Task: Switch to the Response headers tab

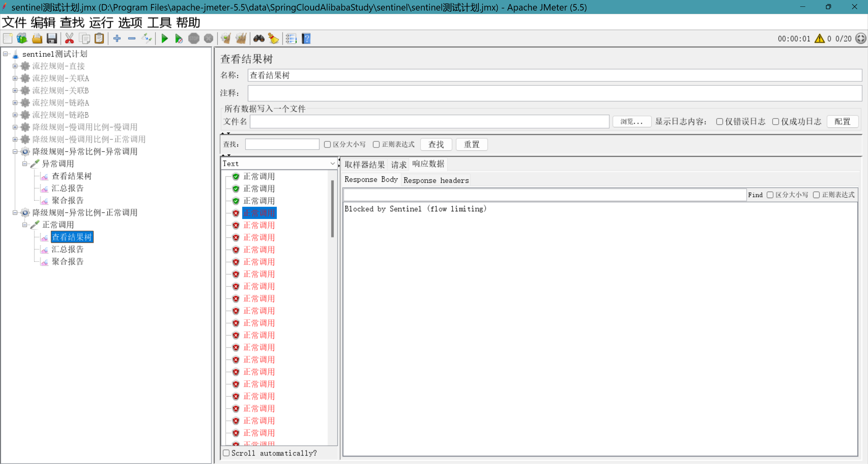Action: pos(436,180)
